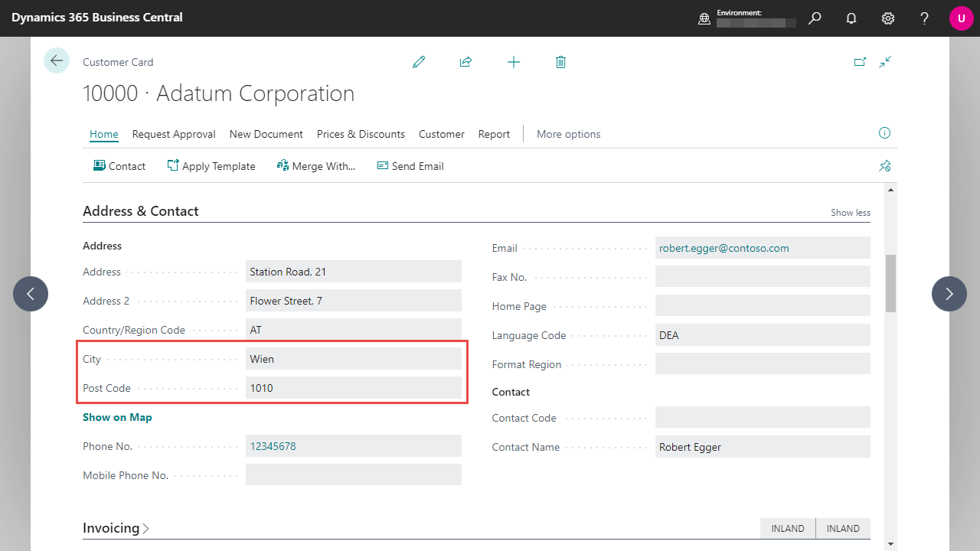
Task: Click More options
Action: [x=569, y=134]
